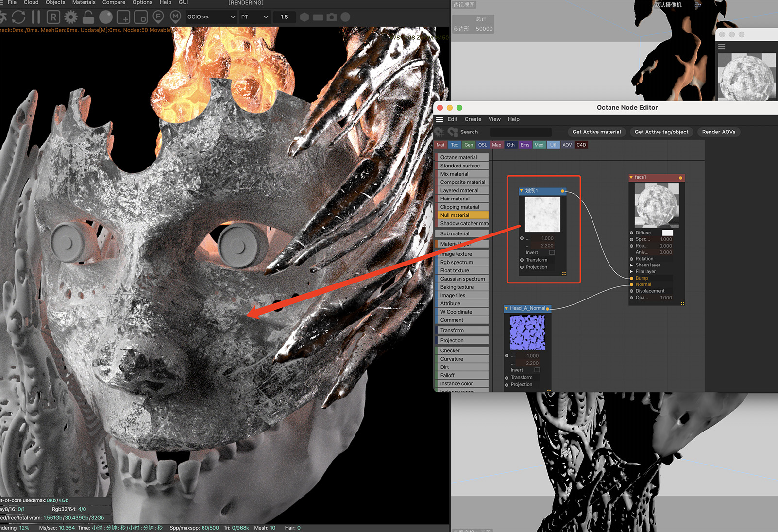This screenshot has height=532, width=778.
Task: Click Spec value 1.000 slider on face1
Action: pos(662,239)
